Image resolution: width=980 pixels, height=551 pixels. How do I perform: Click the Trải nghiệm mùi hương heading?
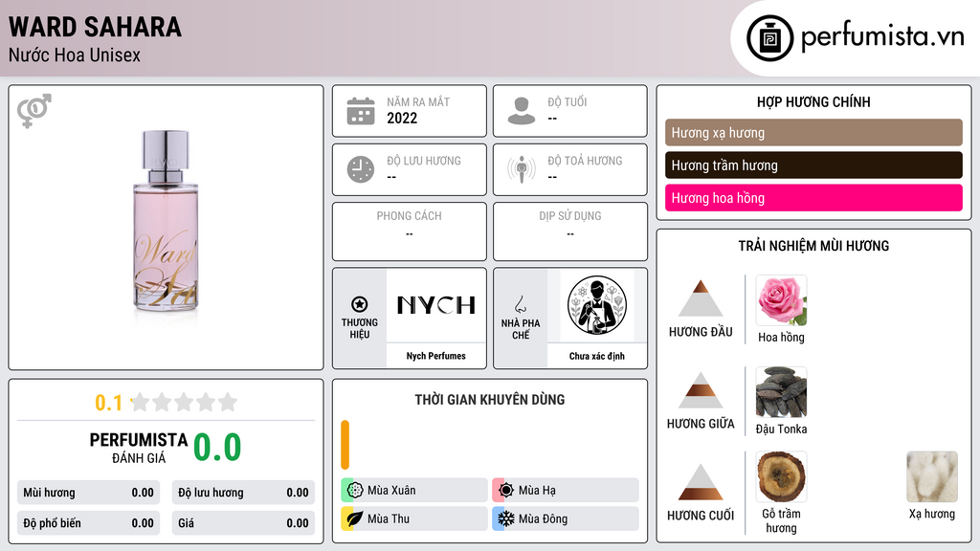pyautogui.click(x=813, y=246)
